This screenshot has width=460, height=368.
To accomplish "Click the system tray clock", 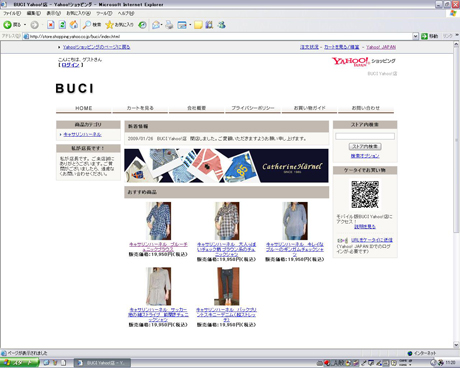I will [x=451, y=362].
